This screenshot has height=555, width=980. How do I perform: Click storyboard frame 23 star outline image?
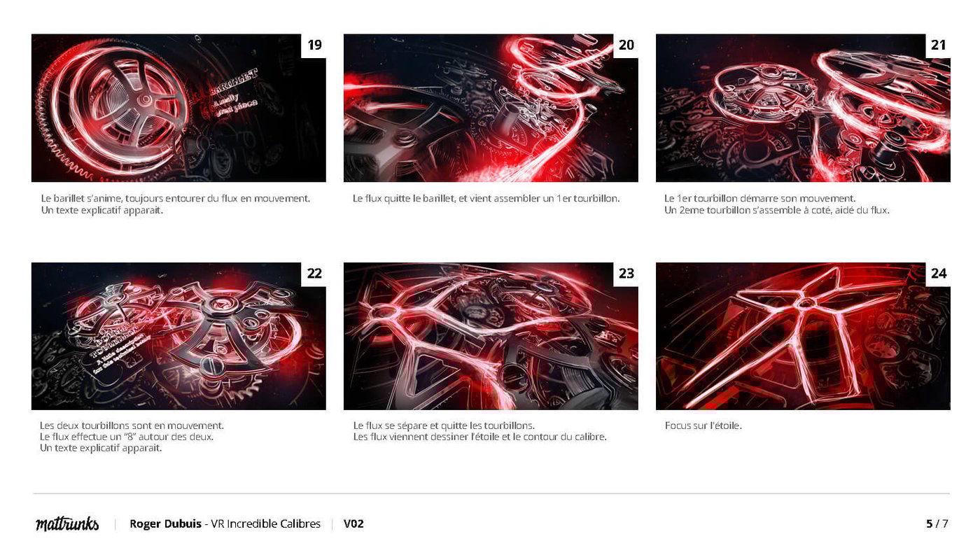pyautogui.click(x=491, y=336)
